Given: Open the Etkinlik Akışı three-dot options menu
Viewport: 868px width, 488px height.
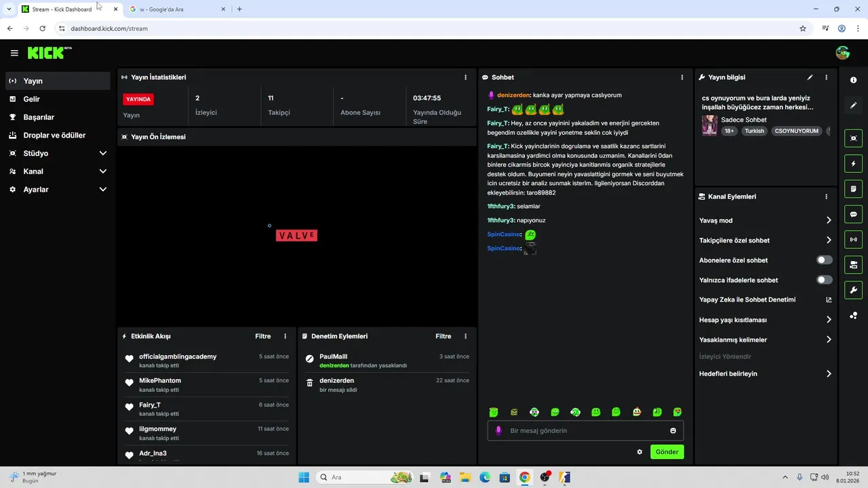Looking at the screenshot, I should pyautogui.click(x=285, y=336).
